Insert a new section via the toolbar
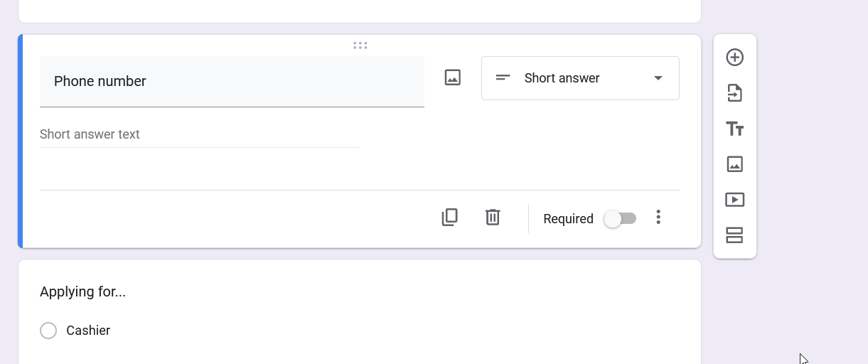Image resolution: width=868 pixels, height=364 pixels. click(x=734, y=235)
